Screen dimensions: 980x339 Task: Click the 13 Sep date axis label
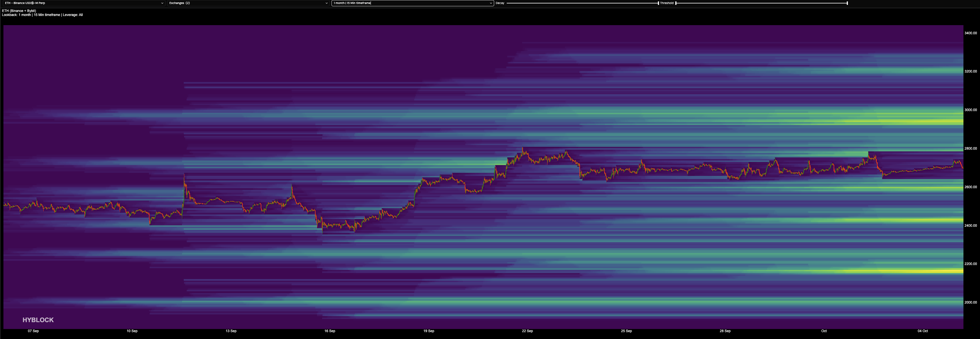point(231,331)
